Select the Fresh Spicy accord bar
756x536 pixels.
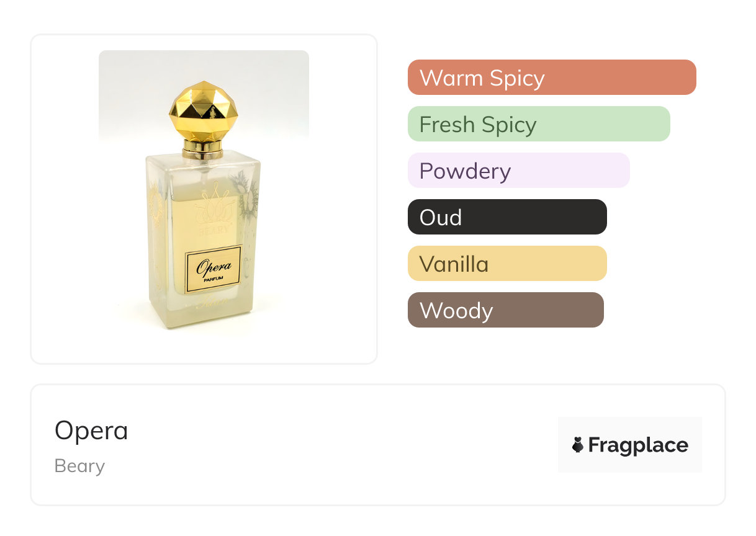[x=538, y=124]
